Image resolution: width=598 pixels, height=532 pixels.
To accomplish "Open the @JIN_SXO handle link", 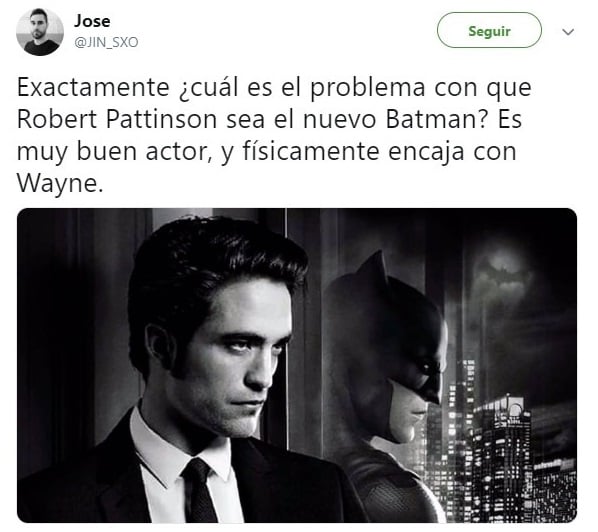I will click(x=106, y=42).
